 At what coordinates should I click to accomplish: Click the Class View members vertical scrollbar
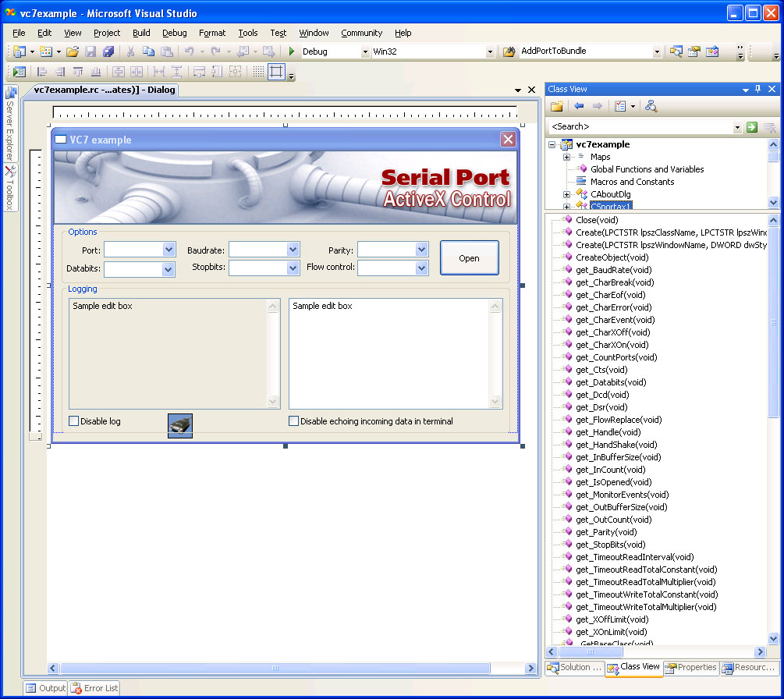tap(773, 429)
